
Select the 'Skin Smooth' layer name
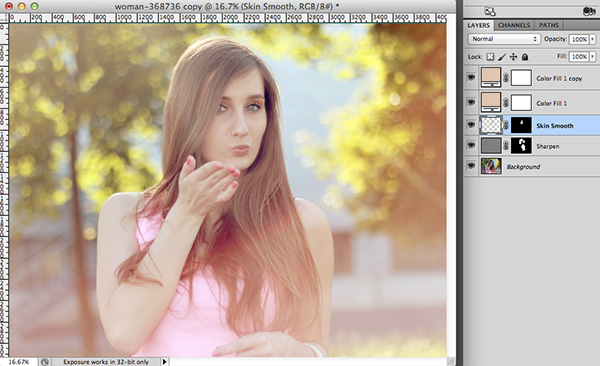[555, 126]
